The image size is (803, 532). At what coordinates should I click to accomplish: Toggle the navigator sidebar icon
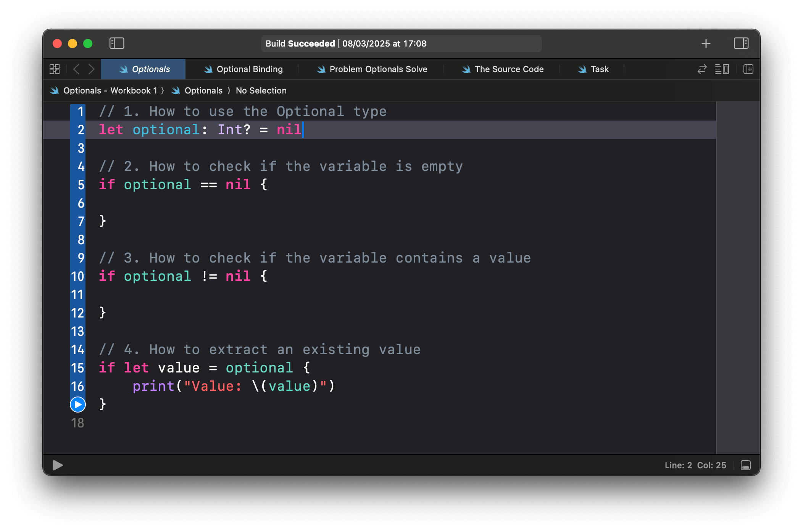[117, 43]
